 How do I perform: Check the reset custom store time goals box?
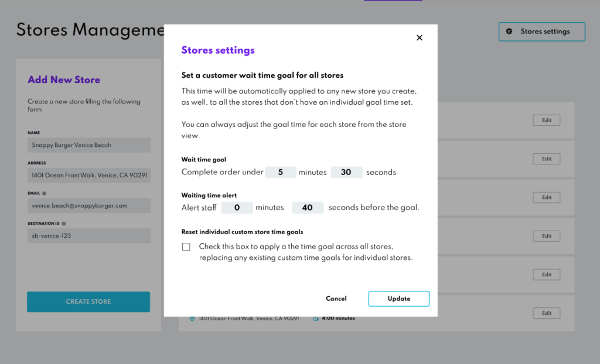click(186, 247)
